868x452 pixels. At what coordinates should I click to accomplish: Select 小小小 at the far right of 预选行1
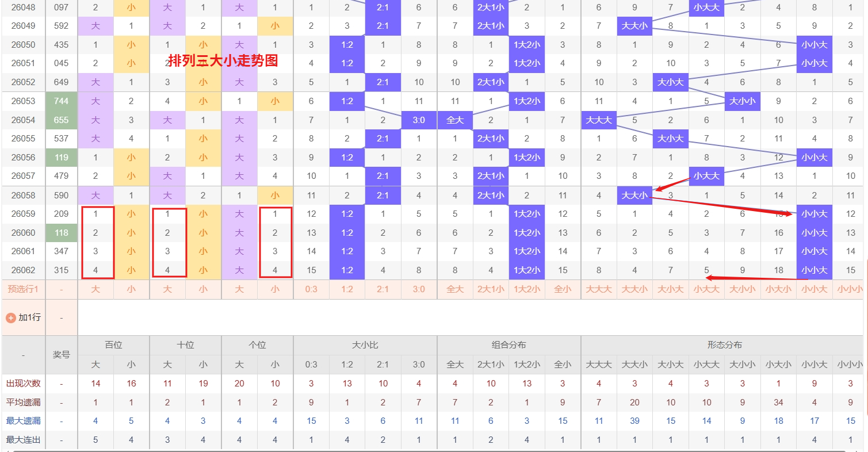[850, 289]
